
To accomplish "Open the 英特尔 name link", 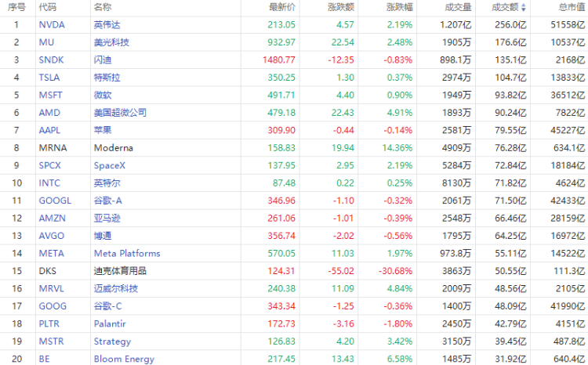I will (107, 183).
